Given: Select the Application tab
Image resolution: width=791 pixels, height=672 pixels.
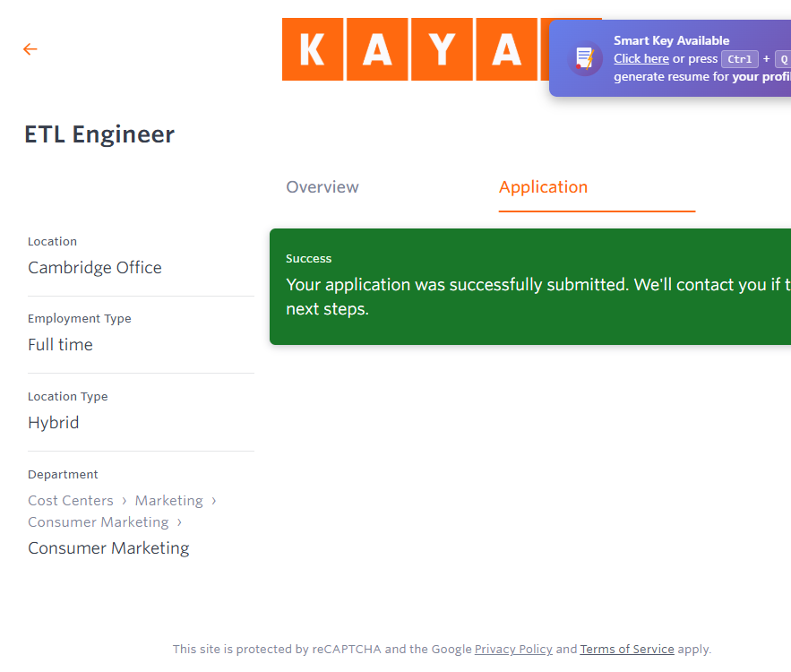Looking at the screenshot, I should pos(543,187).
